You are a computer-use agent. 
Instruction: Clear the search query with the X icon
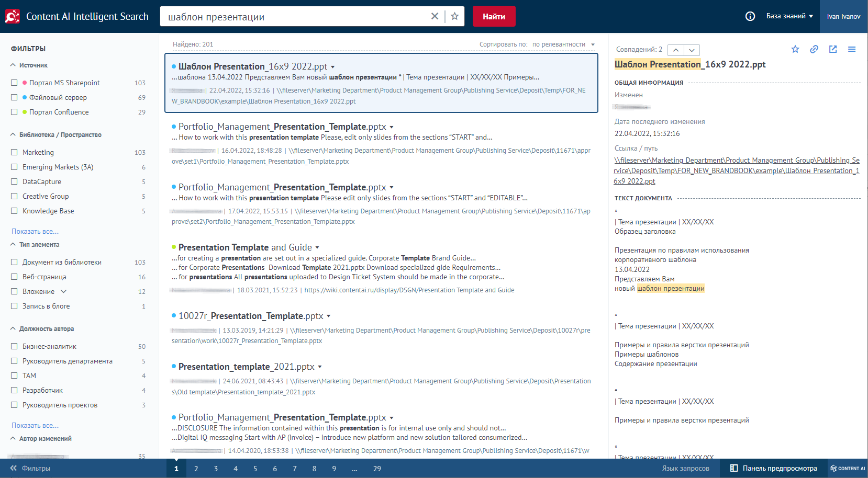pos(435,16)
